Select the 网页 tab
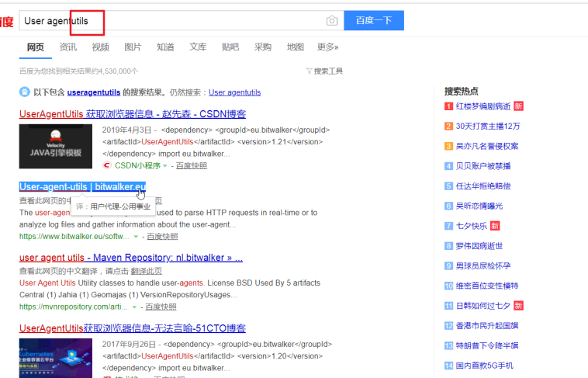This screenshot has height=378, width=588. click(x=35, y=47)
